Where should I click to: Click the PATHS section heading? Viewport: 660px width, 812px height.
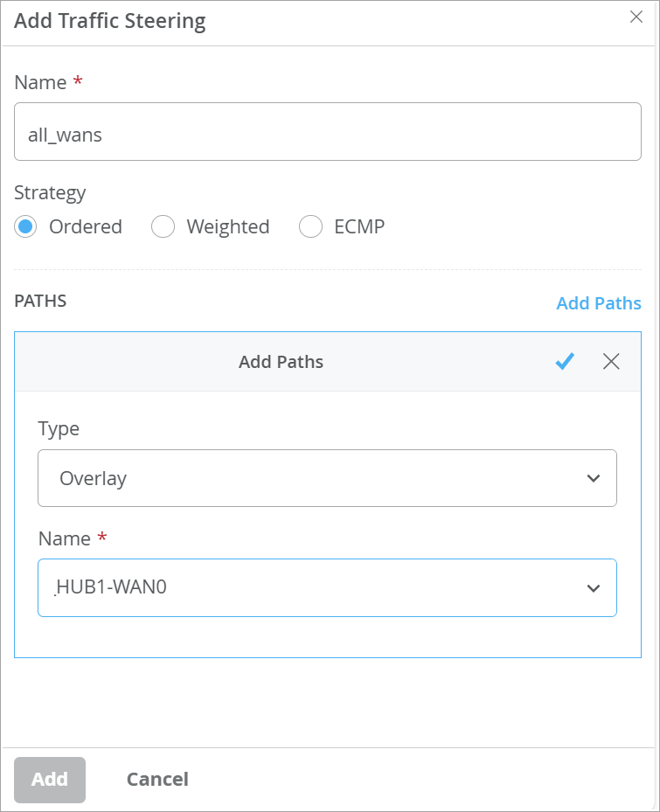[40, 302]
